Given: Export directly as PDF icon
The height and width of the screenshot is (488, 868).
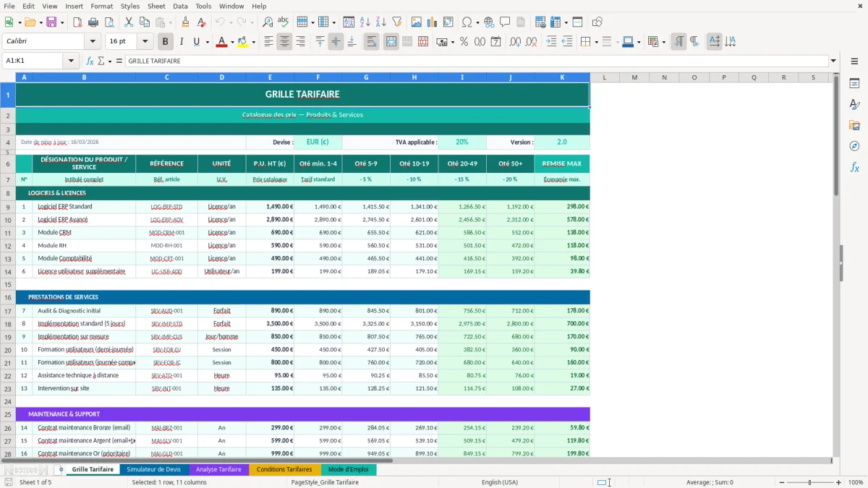Looking at the screenshot, I should click(78, 22).
